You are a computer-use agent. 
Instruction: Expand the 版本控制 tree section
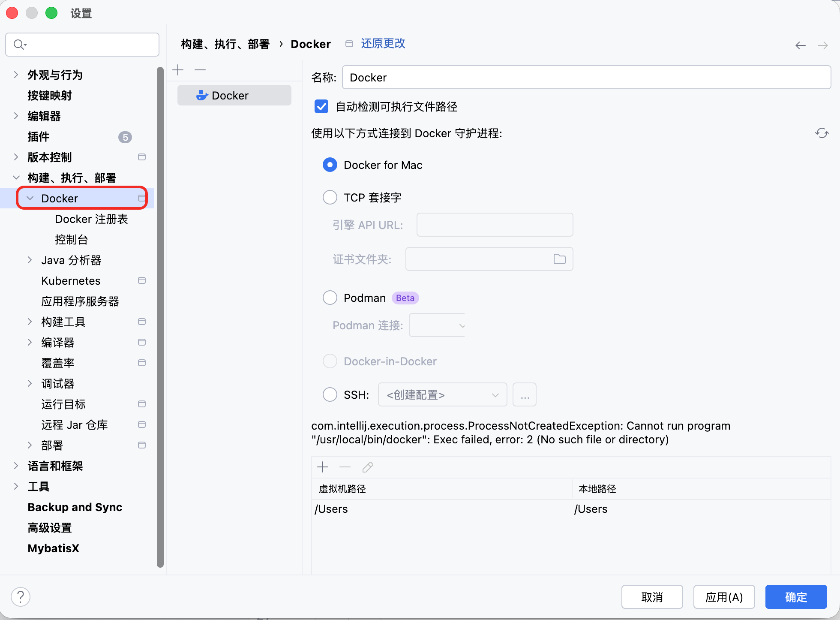(x=16, y=157)
